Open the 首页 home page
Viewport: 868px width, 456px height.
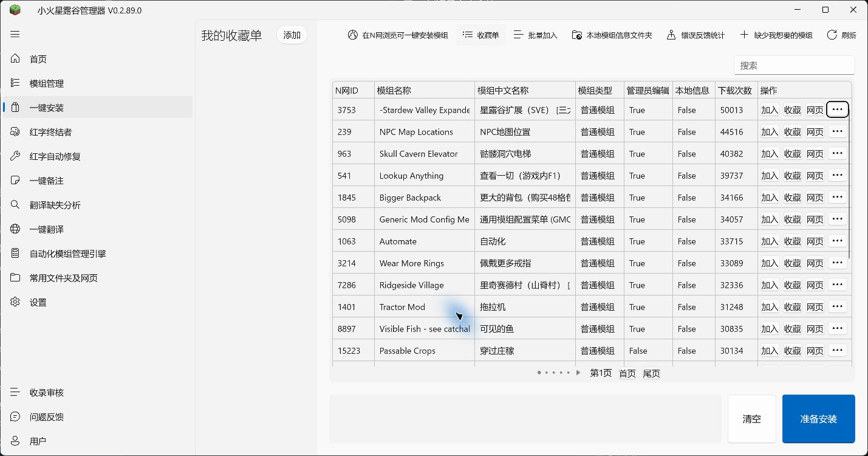coord(98,59)
